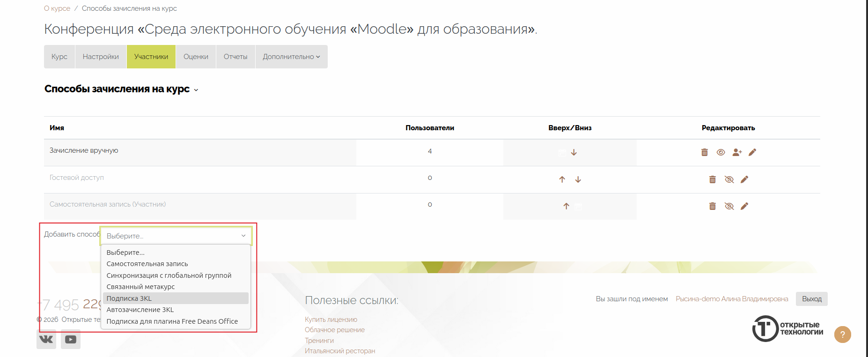Delete the manual enrolment method (Зачисление вручную)
This screenshot has width=868, height=357.
tap(704, 152)
